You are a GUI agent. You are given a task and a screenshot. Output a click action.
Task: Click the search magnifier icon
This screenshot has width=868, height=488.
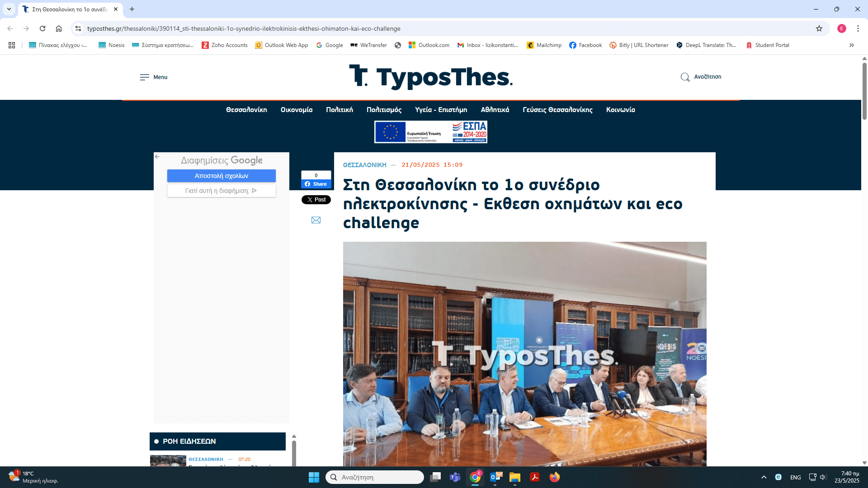pos(685,77)
